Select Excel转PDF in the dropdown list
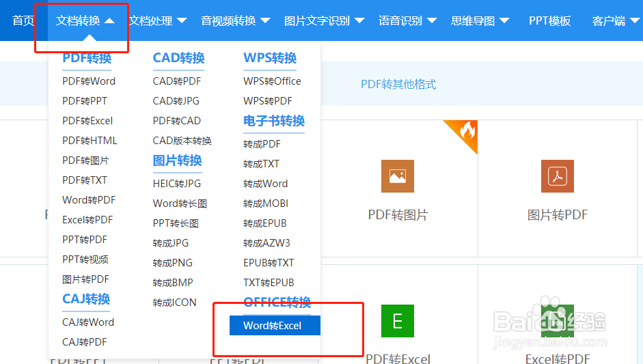Screen dimensions: 643x364 pos(87,220)
